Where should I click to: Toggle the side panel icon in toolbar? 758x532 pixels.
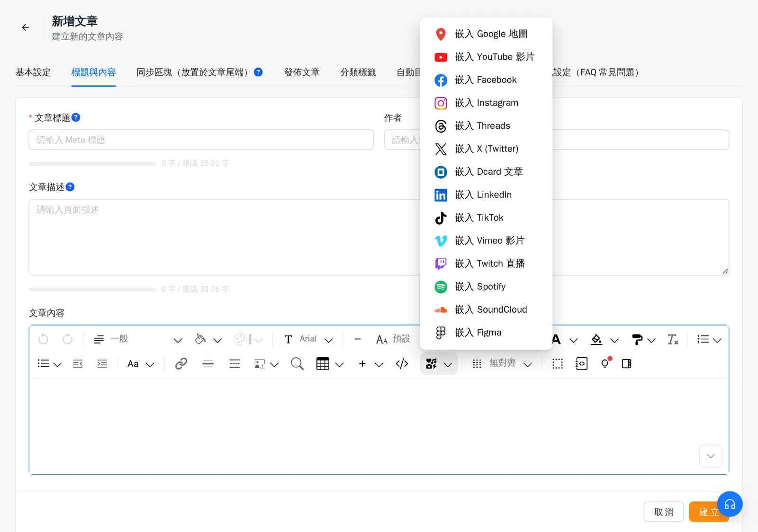click(626, 364)
